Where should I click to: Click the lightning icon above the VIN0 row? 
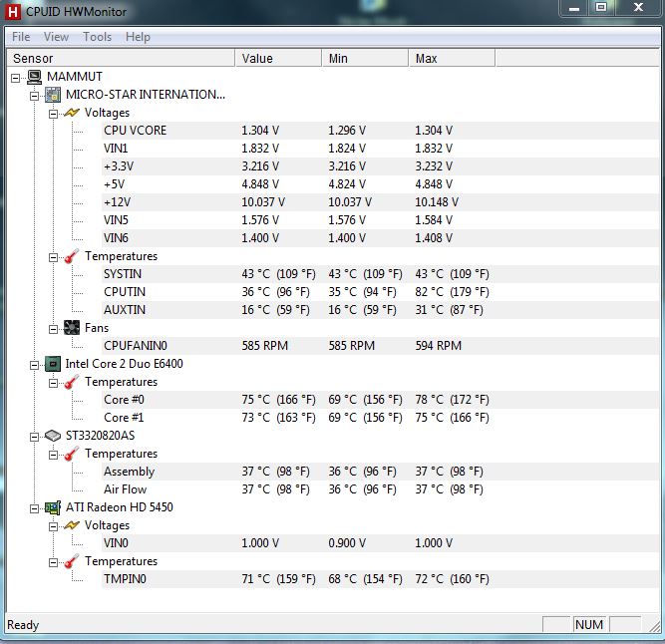coord(71,525)
